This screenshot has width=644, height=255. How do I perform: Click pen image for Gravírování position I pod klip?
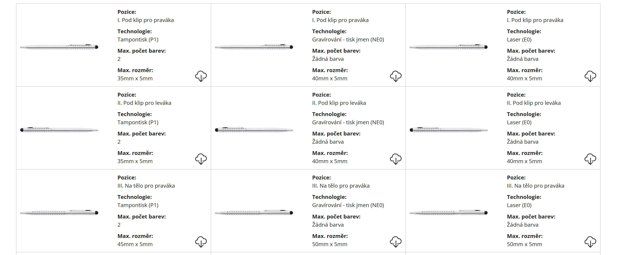254,47
